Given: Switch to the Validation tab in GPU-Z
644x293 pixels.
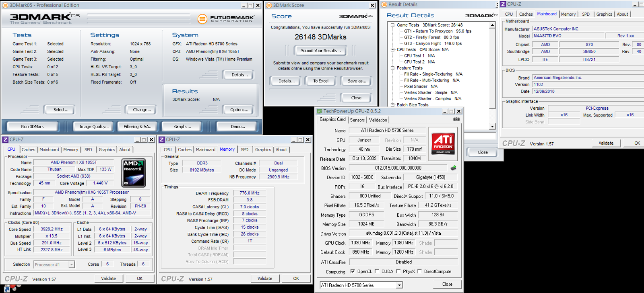Looking at the screenshot, I should [378, 120].
